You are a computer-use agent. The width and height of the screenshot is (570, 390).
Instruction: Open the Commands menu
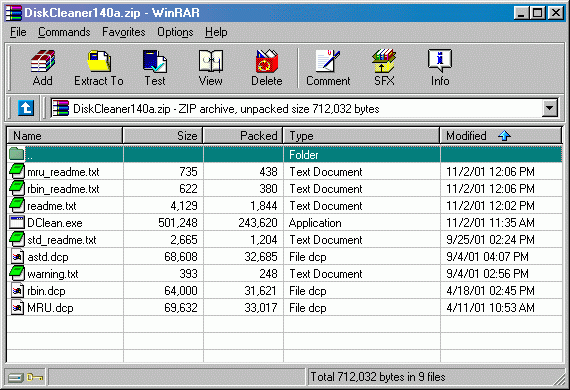coord(64,32)
